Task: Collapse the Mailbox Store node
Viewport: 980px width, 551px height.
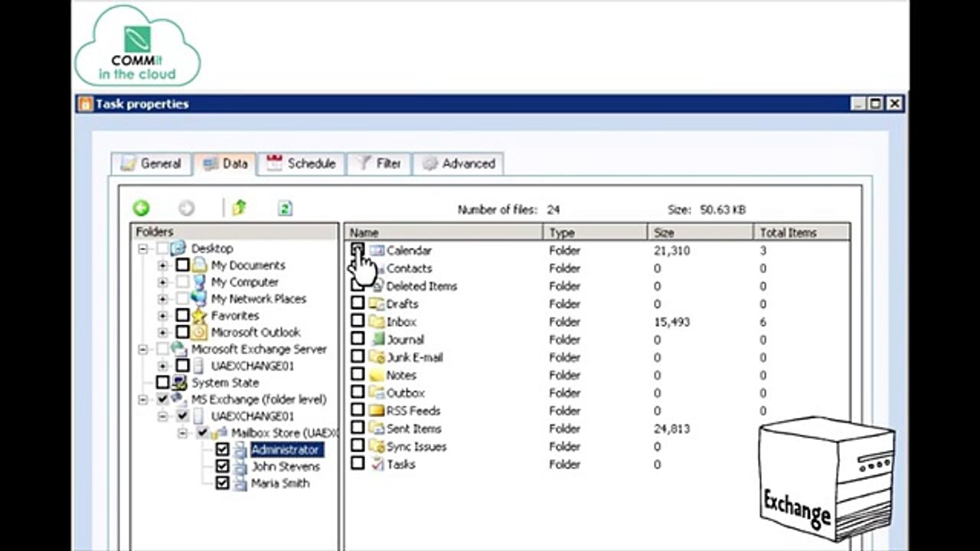Action: 182,433
